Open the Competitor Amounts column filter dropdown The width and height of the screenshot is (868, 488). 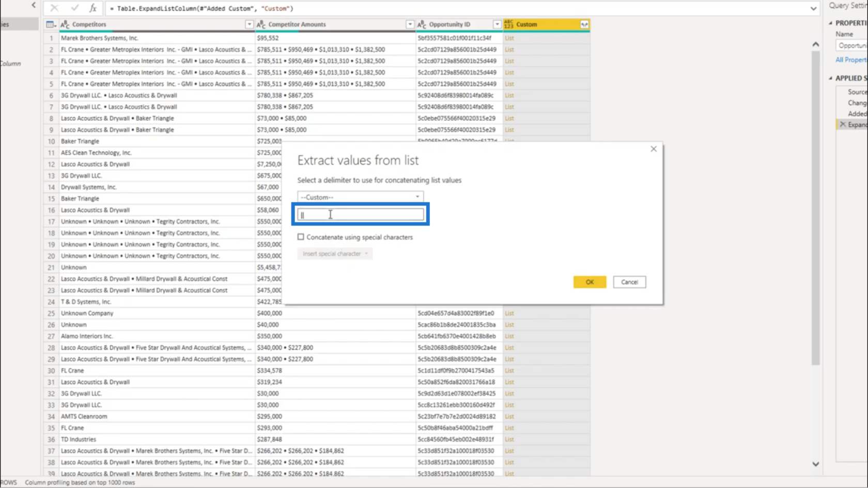click(410, 24)
